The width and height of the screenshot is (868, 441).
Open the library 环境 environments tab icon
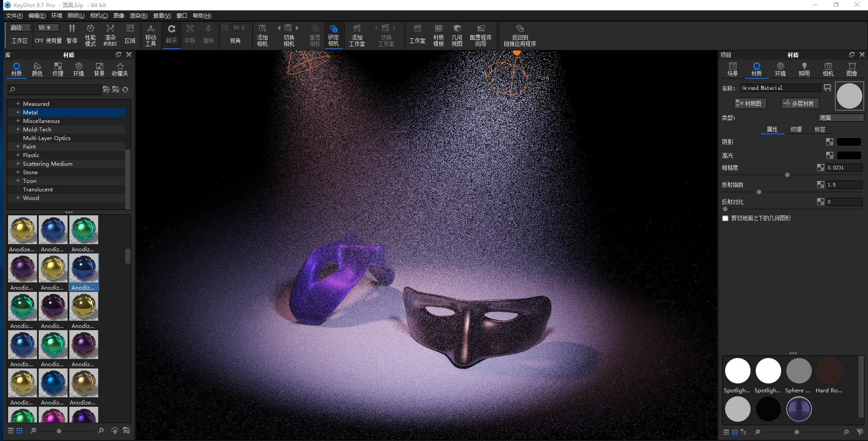79,69
